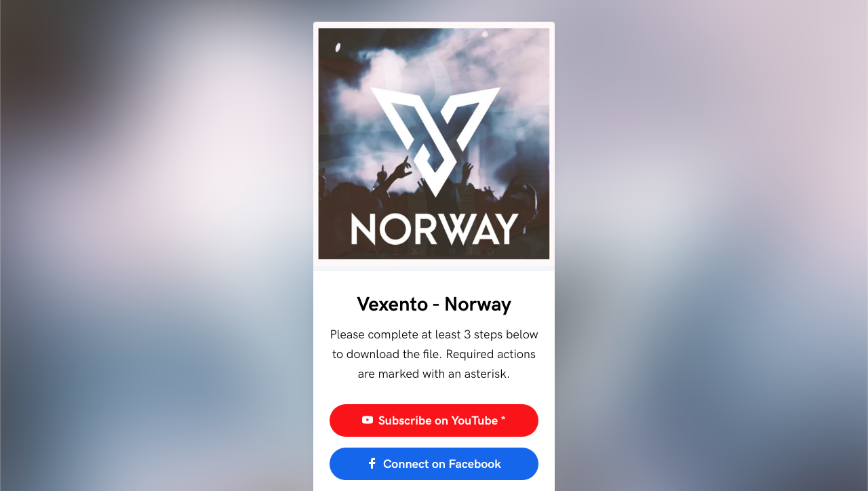
Task: Select the 'Vexento - Norway' heading
Action: point(434,305)
